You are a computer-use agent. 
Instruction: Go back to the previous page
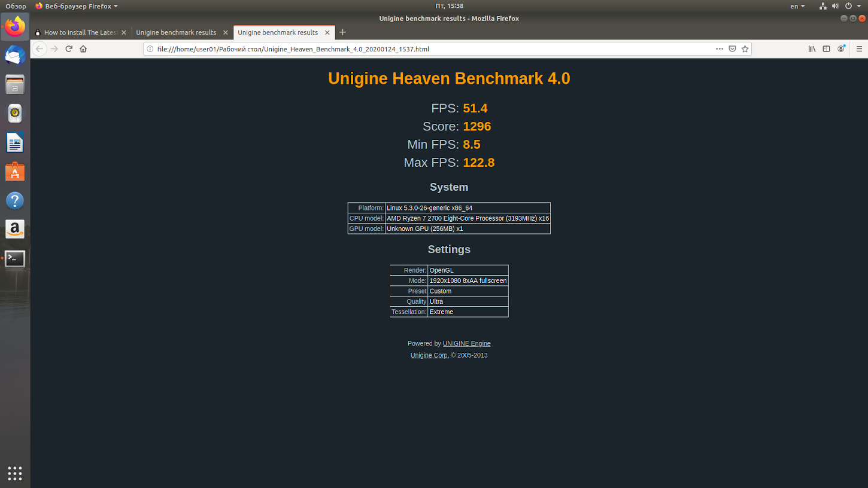coord(40,49)
